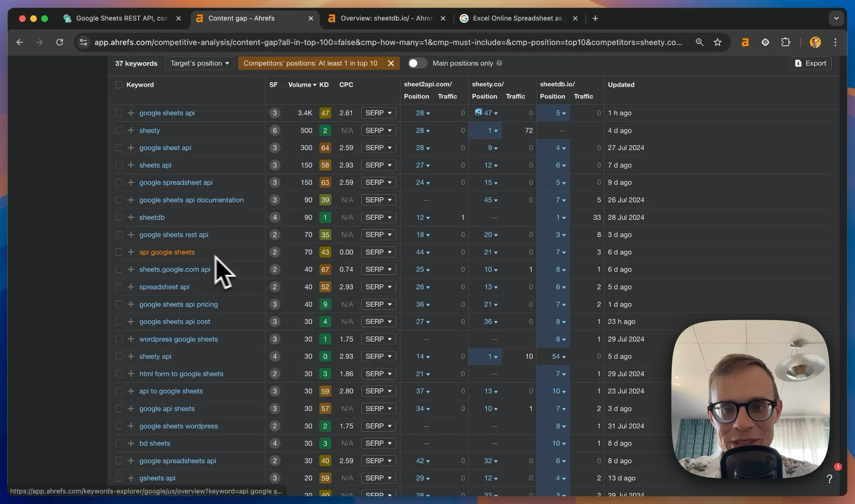Toggle Main positions only switch
855x504 pixels.
click(417, 63)
